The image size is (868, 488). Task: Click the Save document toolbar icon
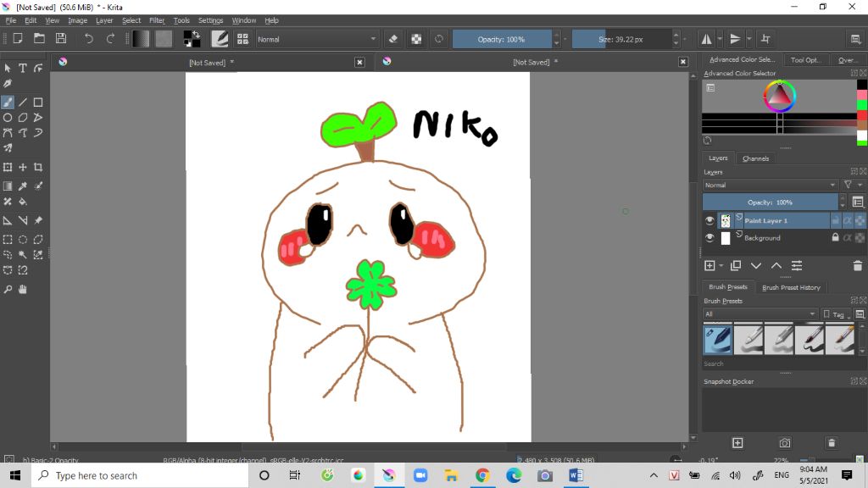click(x=61, y=39)
